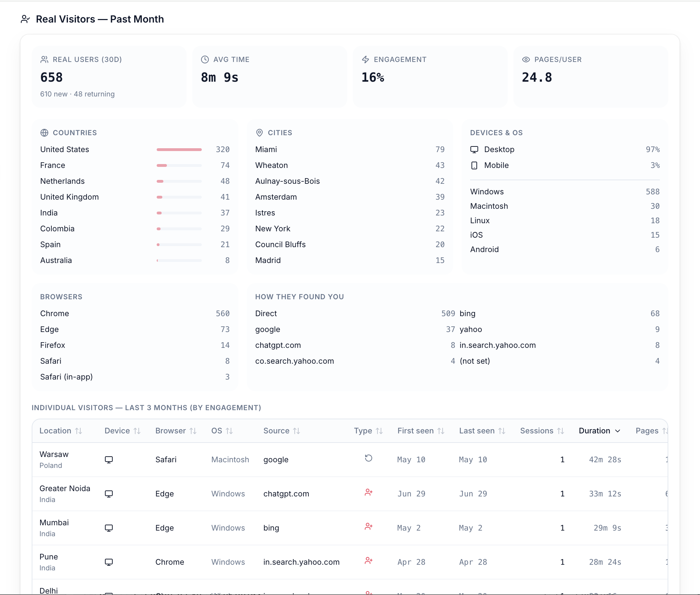Click the Netherlands progress bar
Screen dimensions: 700x595
[179, 181]
